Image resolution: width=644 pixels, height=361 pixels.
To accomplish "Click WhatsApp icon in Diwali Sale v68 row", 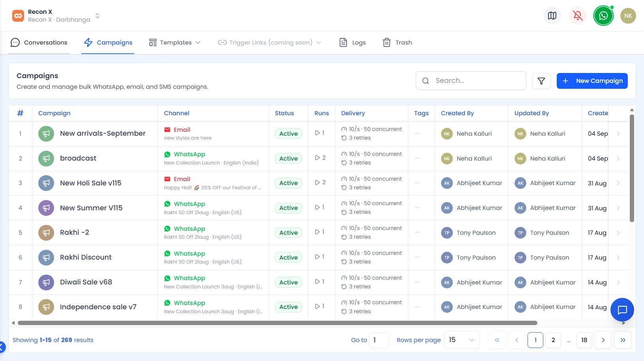I will [x=167, y=278].
